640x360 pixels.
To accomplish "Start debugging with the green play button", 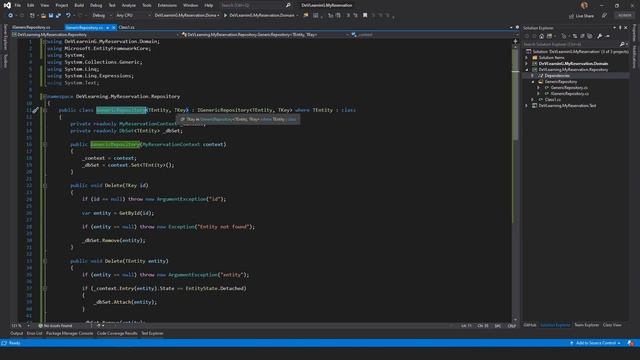I will point(225,16).
